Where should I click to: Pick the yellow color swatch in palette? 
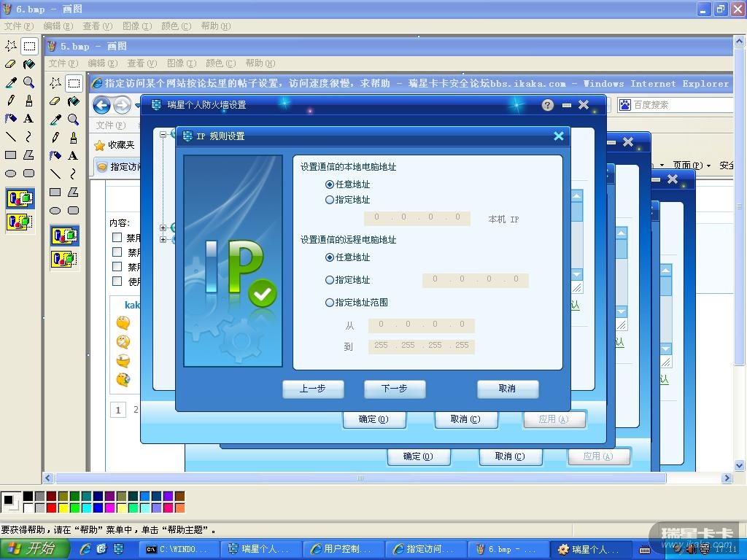click(63, 508)
